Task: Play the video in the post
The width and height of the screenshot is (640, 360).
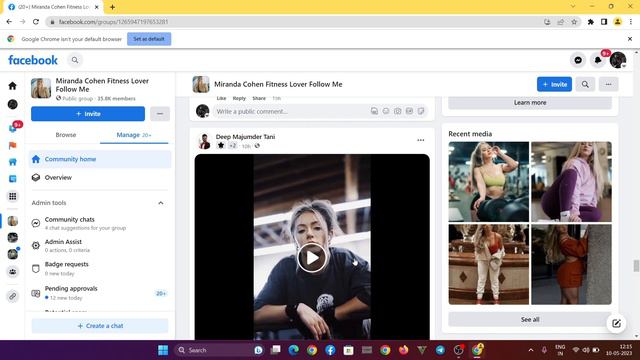Action: coord(312,258)
